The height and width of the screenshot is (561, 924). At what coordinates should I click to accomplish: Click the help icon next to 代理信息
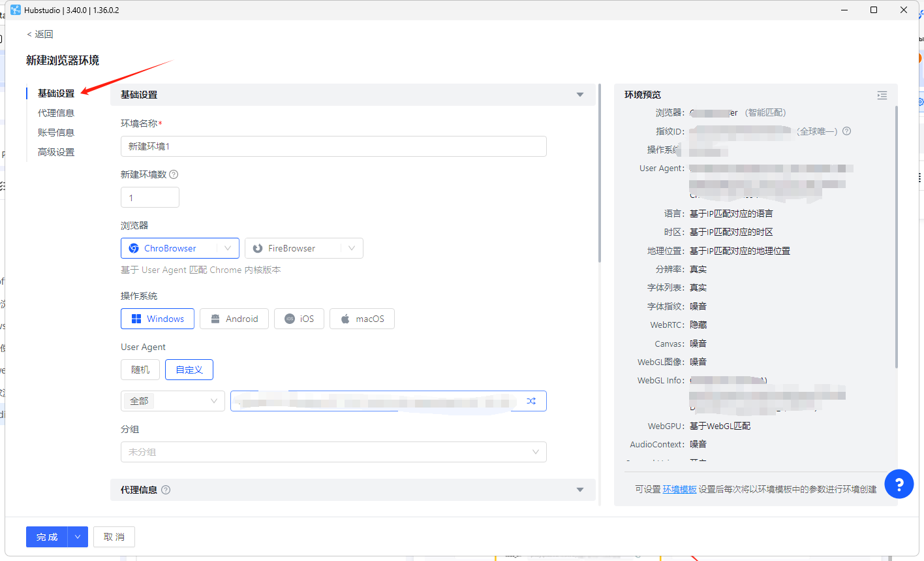coord(166,490)
